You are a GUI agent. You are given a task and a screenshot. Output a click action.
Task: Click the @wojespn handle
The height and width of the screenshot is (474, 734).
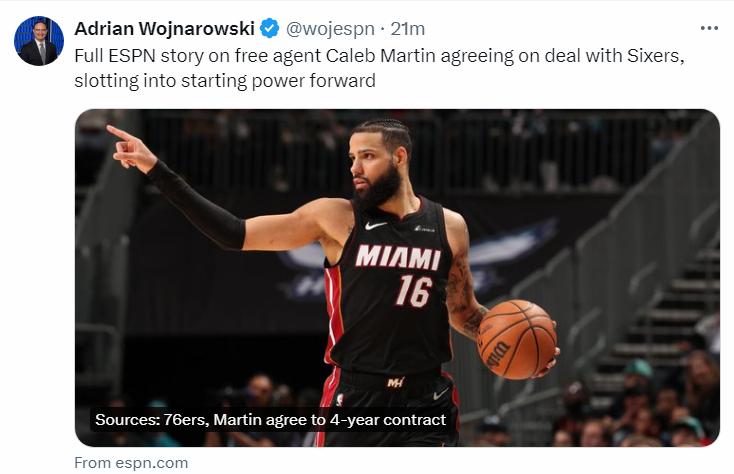pyautogui.click(x=330, y=29)
